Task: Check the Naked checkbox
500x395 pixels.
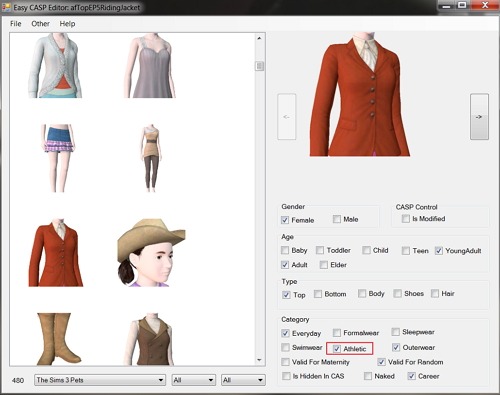Action: pos(368,376)
